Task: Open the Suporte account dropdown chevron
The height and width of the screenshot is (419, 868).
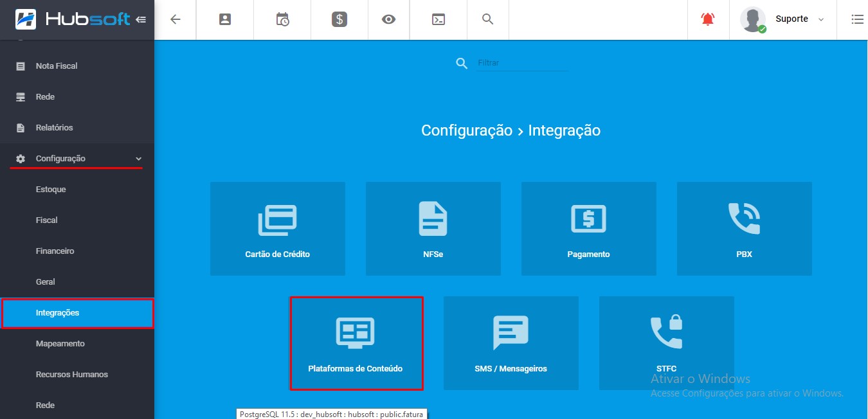Action: tap(822, 19)
